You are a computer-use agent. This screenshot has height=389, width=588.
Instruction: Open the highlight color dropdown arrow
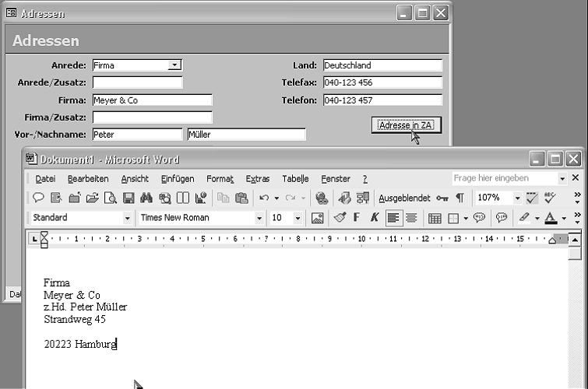pyautogui.click(x=537, y=218)
